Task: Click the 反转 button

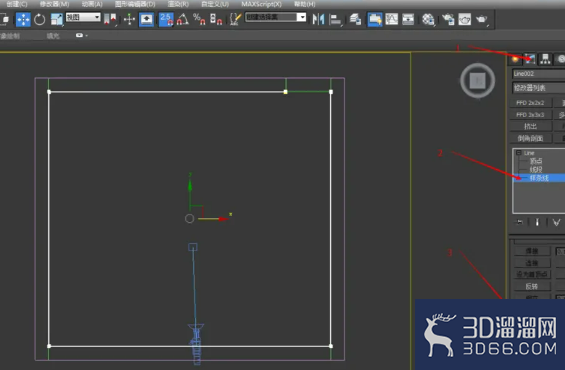Action: pos(532,286)
